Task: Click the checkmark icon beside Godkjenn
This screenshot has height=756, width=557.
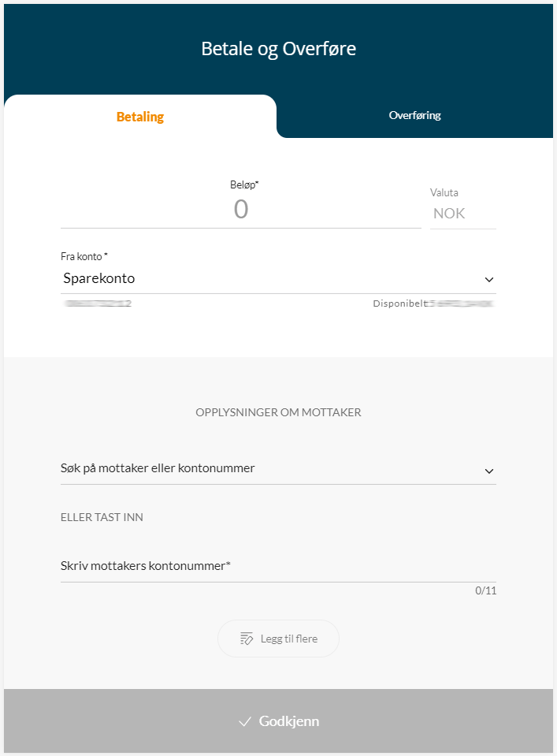Action: point(245,721)
